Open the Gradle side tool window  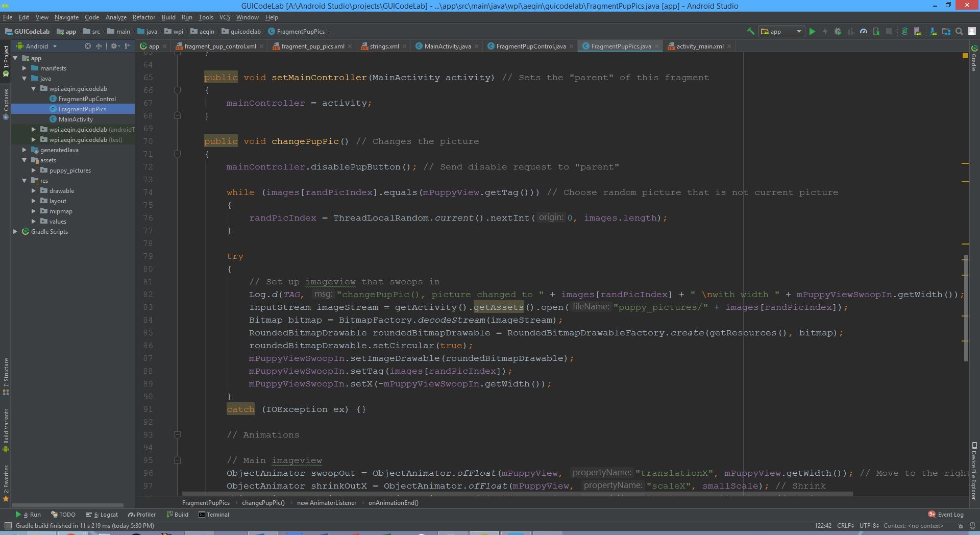point(974,59)
